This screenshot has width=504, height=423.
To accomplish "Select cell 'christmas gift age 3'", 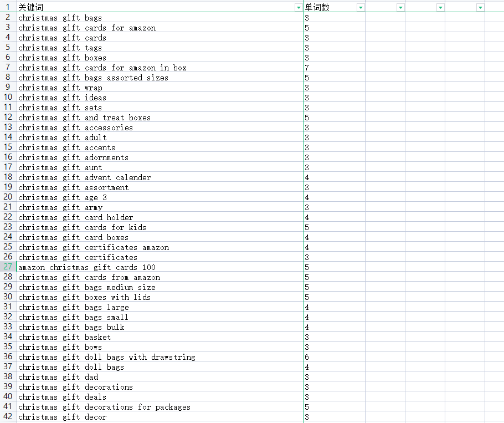I will pyautogui.click(x=160, y=197).
